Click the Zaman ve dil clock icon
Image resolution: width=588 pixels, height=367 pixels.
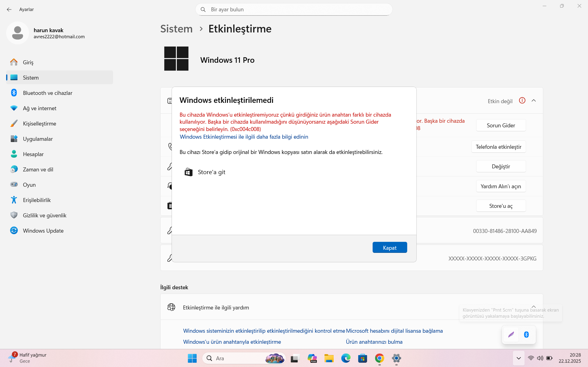14,169
